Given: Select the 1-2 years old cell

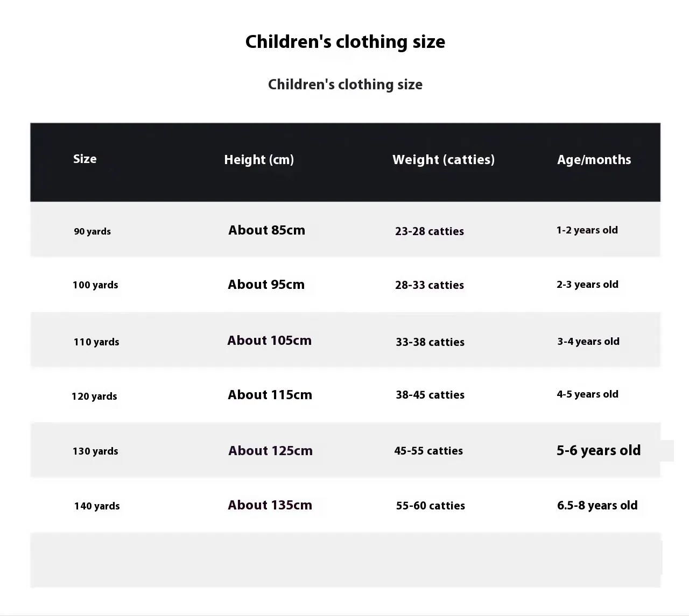Looking at the screenshot, I should 587,230.
